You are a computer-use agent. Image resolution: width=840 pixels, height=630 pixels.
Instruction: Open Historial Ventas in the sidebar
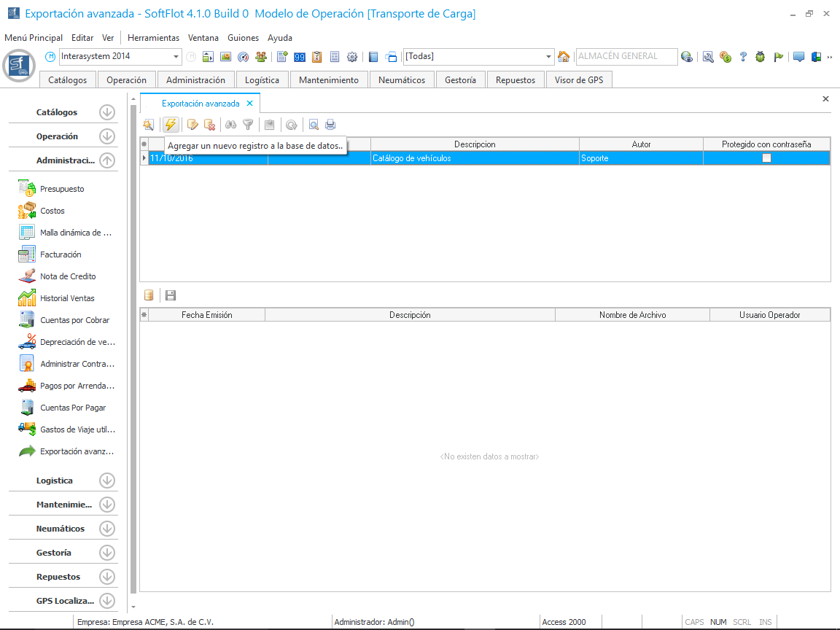(x=67, y=298)
